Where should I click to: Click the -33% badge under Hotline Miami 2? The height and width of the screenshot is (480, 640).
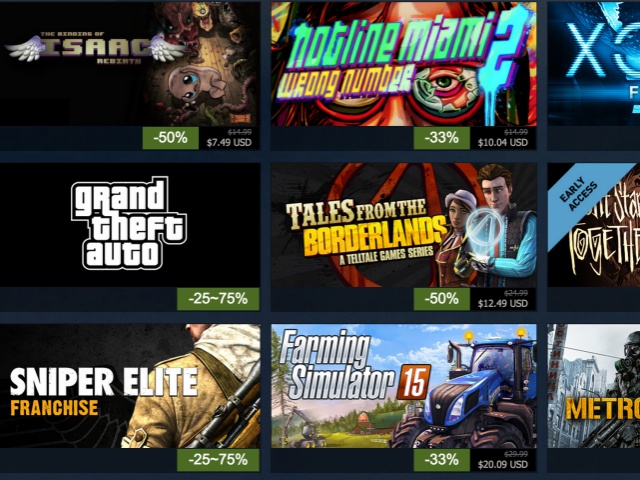(442, 138)
